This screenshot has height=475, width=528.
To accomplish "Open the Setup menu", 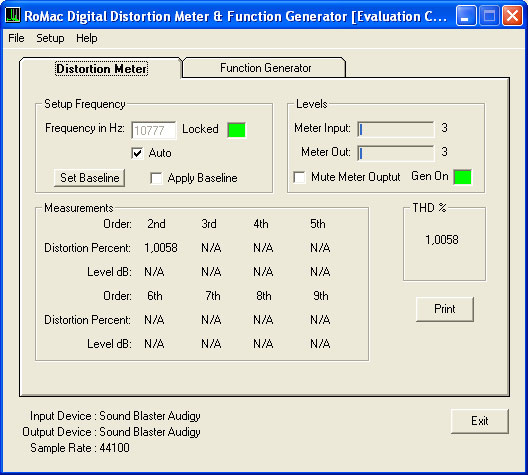I will tap(50, 38).
